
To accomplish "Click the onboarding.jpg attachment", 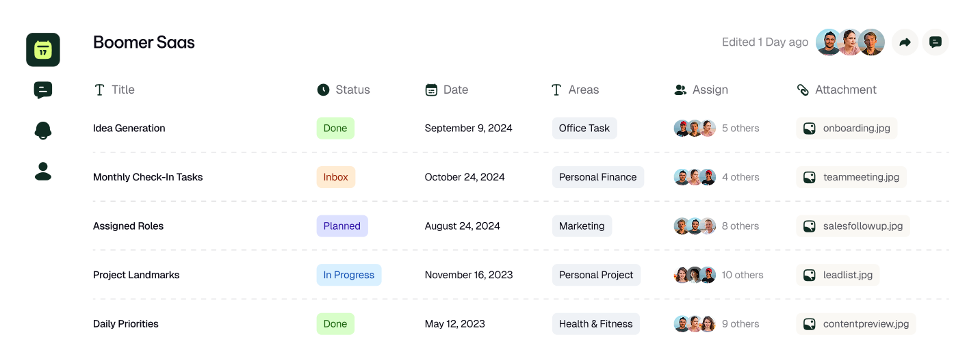I will pos(847,129).
